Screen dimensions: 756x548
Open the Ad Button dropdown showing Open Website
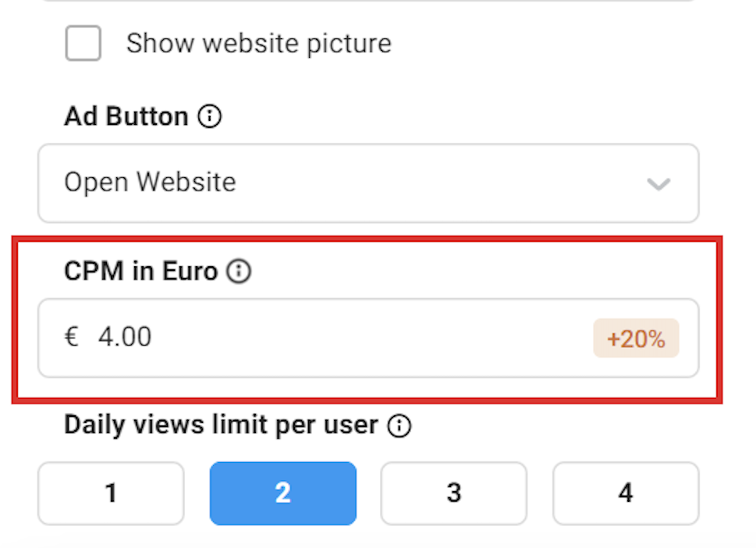(368, 183)
